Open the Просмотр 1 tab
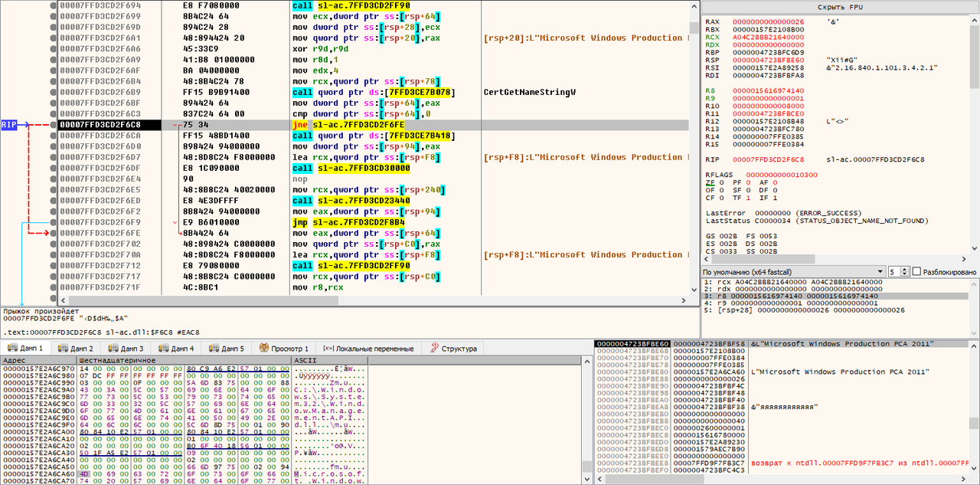 tap(284, 348)
